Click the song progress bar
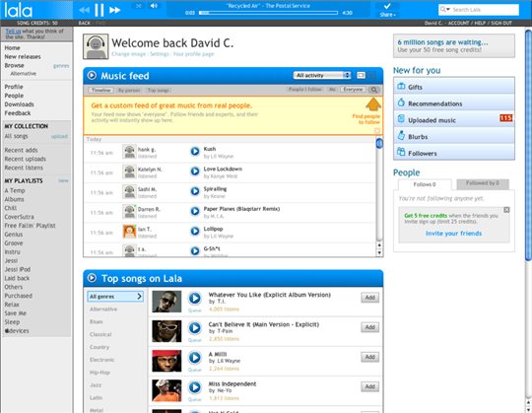This screenshot has width=532, height=413. coord(268,13)
